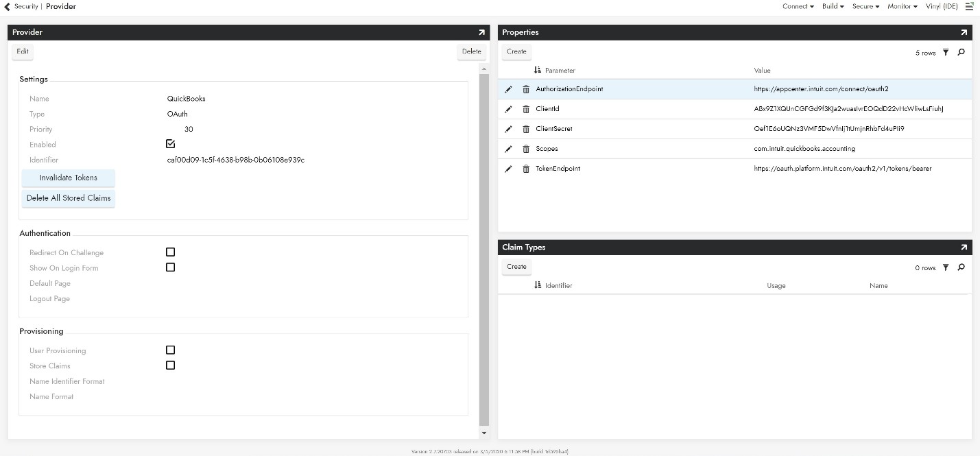Uncheck the Enabled checkbox
980x456 pixels.
[171, 144]
